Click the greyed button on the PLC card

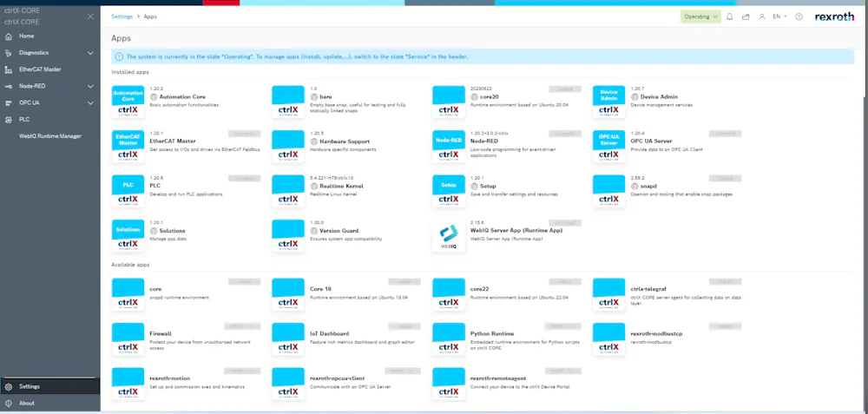[244, 178]
